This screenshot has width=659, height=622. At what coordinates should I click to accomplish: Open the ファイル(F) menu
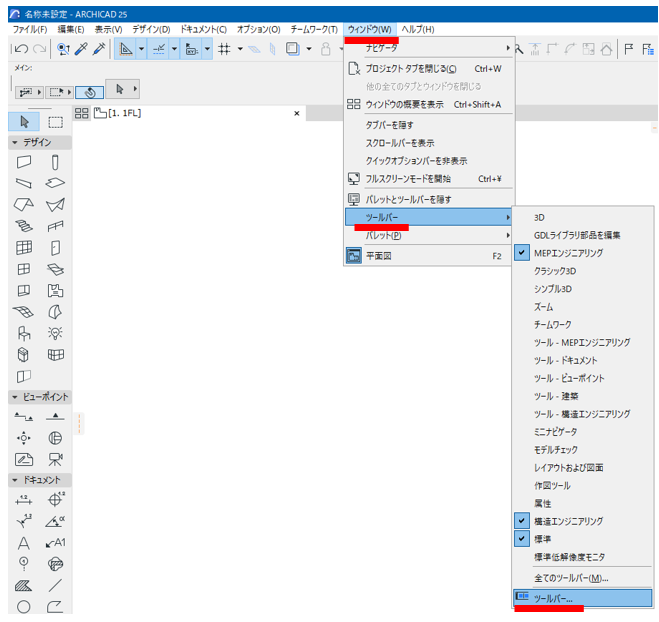tap(29, 29)
